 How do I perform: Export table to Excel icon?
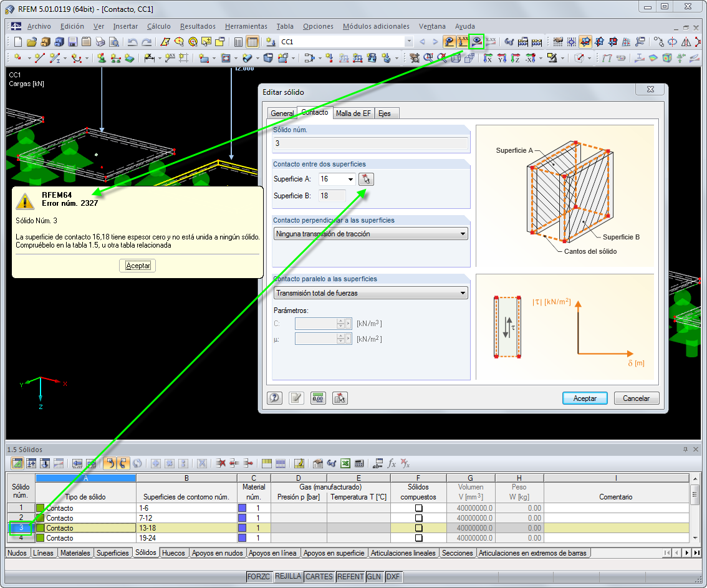(x=345, y=463)
